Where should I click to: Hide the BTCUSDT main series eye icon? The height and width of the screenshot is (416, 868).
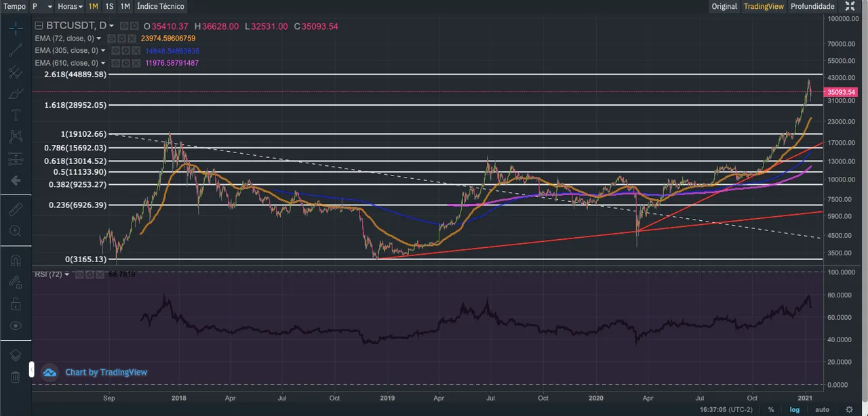(x=123, y=26)
